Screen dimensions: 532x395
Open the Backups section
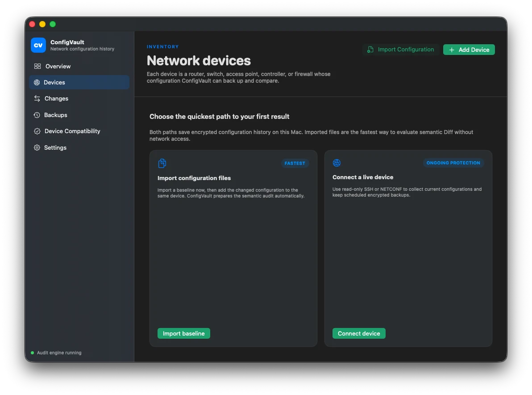tap(79, 115)
